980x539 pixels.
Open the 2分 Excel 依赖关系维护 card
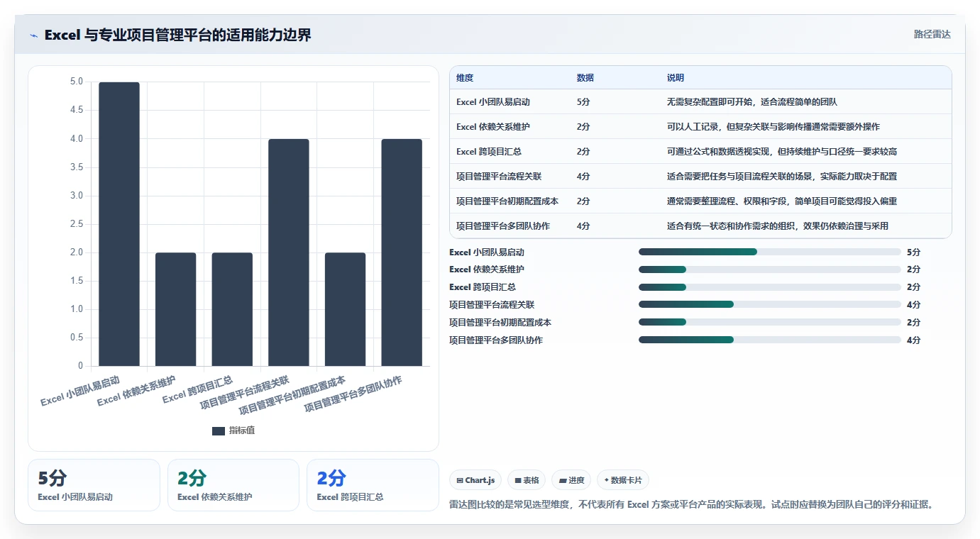coord(233,485)
